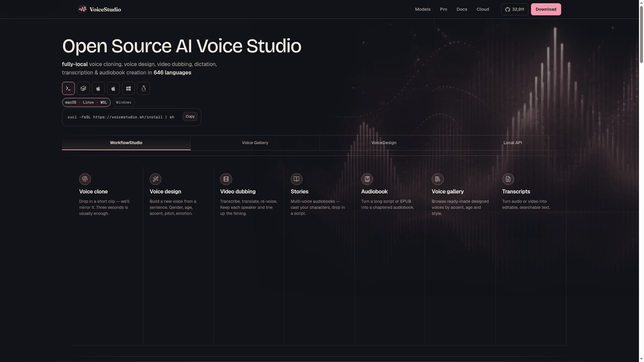The width and height of the screenshot is (644, 362).
Task: Choose the package box install icon
Action: point(83,88)
